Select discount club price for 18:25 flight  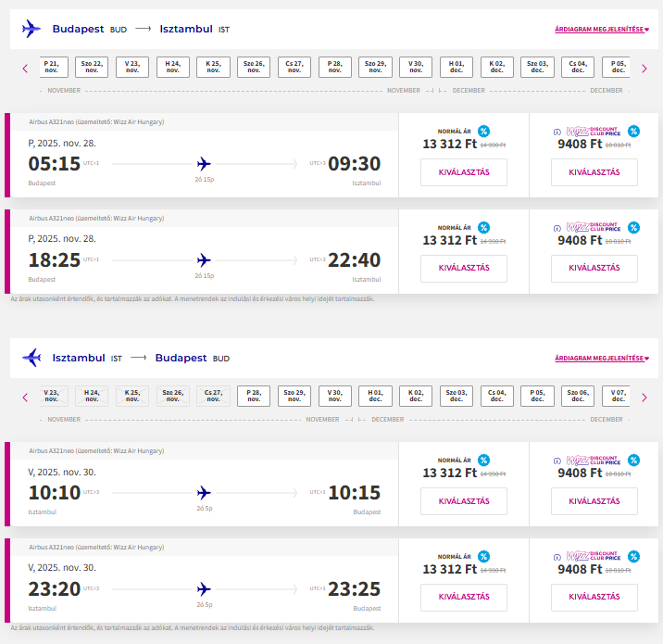pyautogui.click(x=594, y=268)
